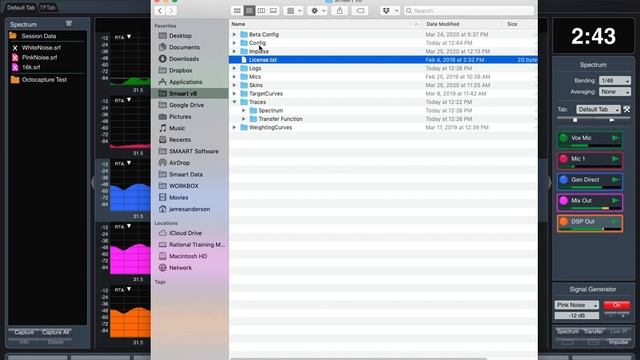640x360 pixels.
Task: Select the WhiteNoise.srf trace
Action: pos(41,48)
